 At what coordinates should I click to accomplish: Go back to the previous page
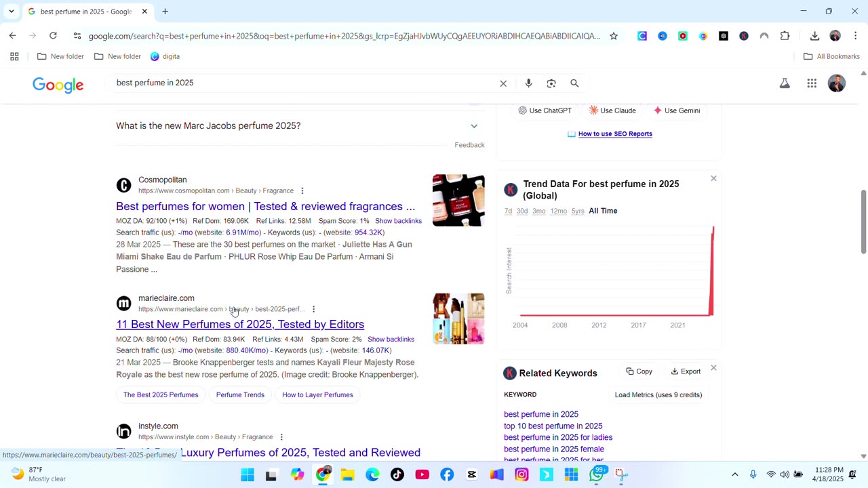pyautogui.click(x=12, y=36)
